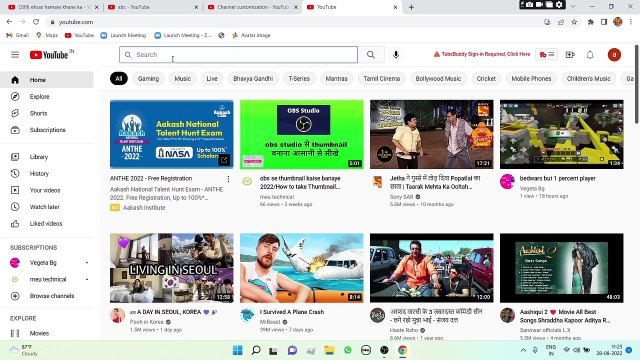This screenshot has width=640, height=360.
Task: Click the browser address bar
Action: coord(294,22)
